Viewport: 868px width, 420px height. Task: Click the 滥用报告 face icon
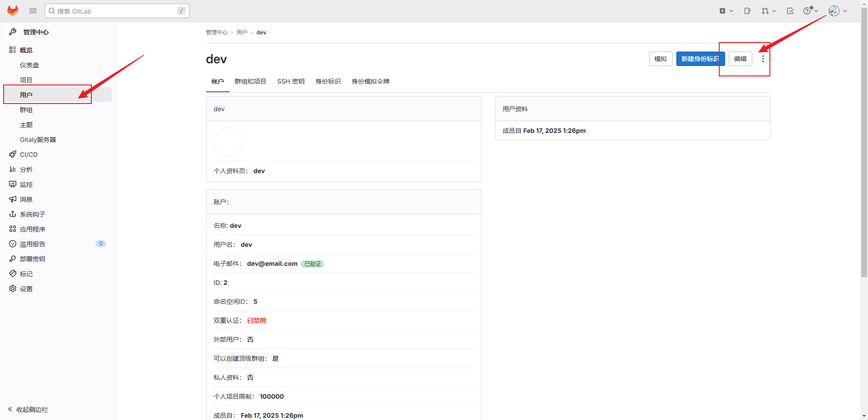(13, 244)
